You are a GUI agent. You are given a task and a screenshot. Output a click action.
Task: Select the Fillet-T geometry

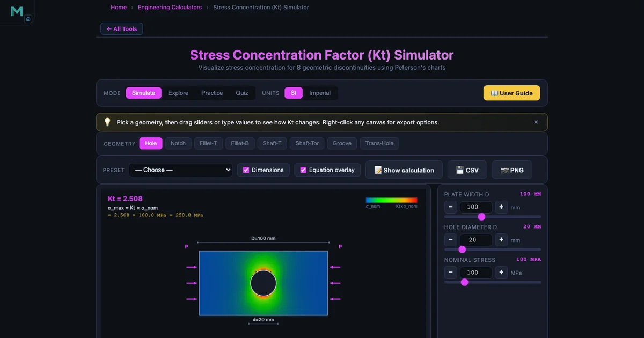208,143
